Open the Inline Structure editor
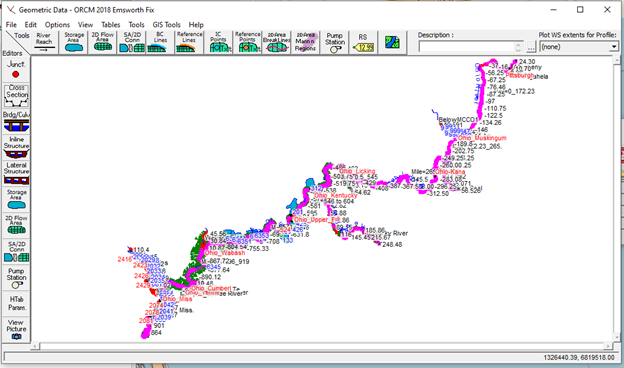Screen dimensions: 624x368 16,147
